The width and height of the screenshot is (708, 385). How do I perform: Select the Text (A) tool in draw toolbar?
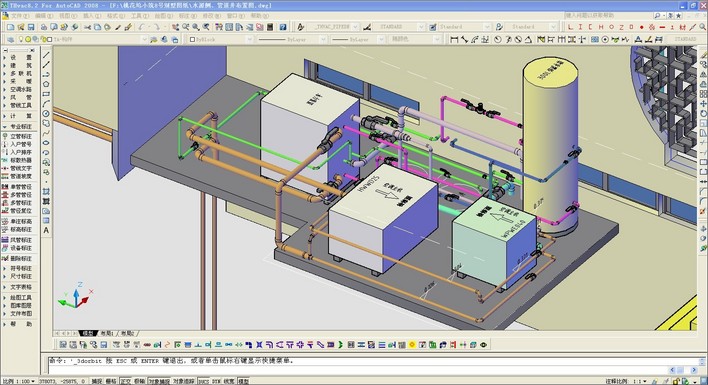click(46, 230)
